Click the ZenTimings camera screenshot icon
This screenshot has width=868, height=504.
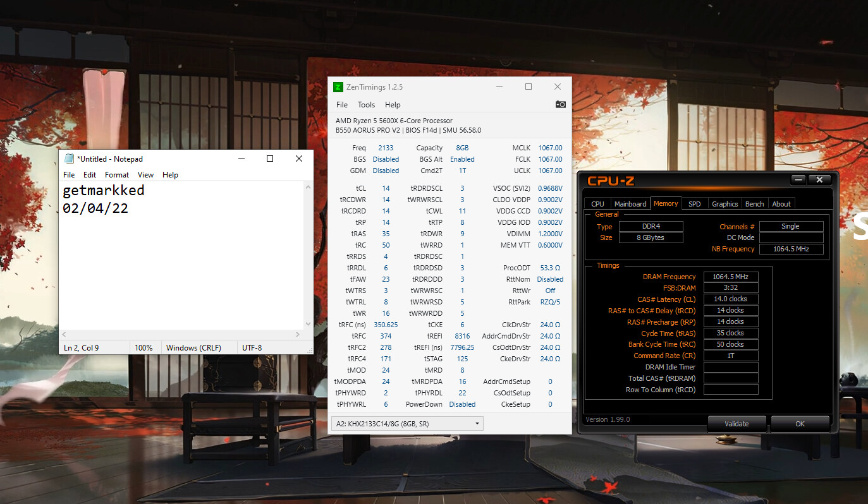pyautogui.click(x=560, y=104)
